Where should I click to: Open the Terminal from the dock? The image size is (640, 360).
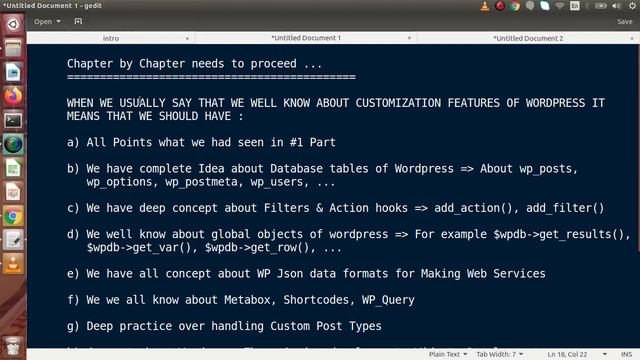pyautogui.click(x=13, y=120)
